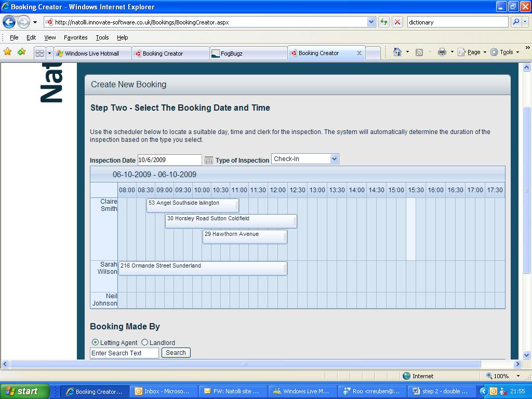Open the Page menu in command bar

click(x=472, y=52)
